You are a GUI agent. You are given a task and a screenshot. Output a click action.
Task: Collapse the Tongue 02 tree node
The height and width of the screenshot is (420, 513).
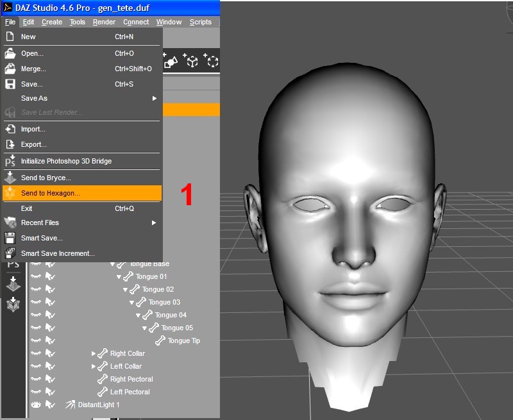pos(125,289)
